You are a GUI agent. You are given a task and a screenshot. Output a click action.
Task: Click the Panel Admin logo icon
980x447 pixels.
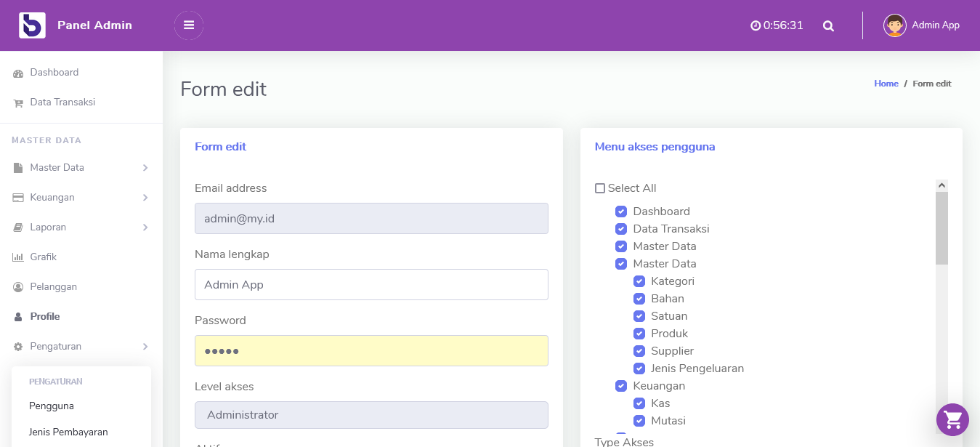(x=32, y=25)
